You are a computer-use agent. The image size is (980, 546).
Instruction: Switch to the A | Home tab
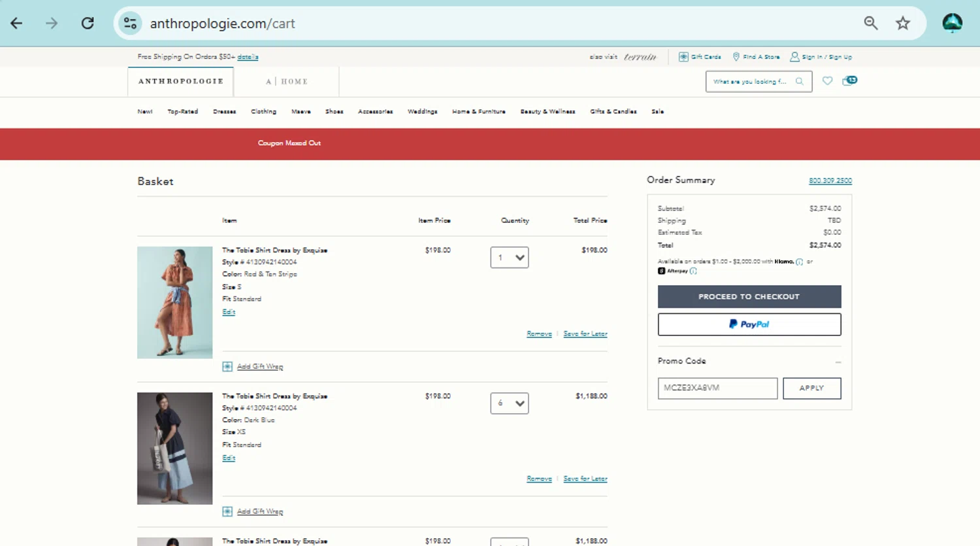click(x=286, y=82)
